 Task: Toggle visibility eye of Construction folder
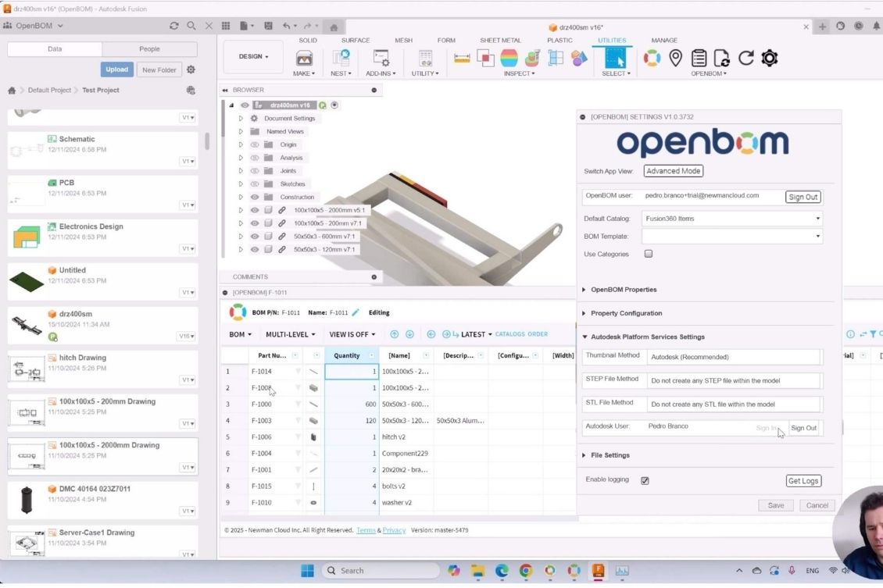pyautogui.click(x=255, y=197)
